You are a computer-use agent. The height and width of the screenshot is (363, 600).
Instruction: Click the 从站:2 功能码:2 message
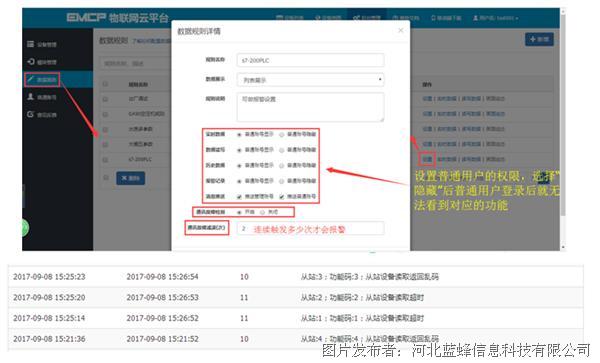[362, 297]
